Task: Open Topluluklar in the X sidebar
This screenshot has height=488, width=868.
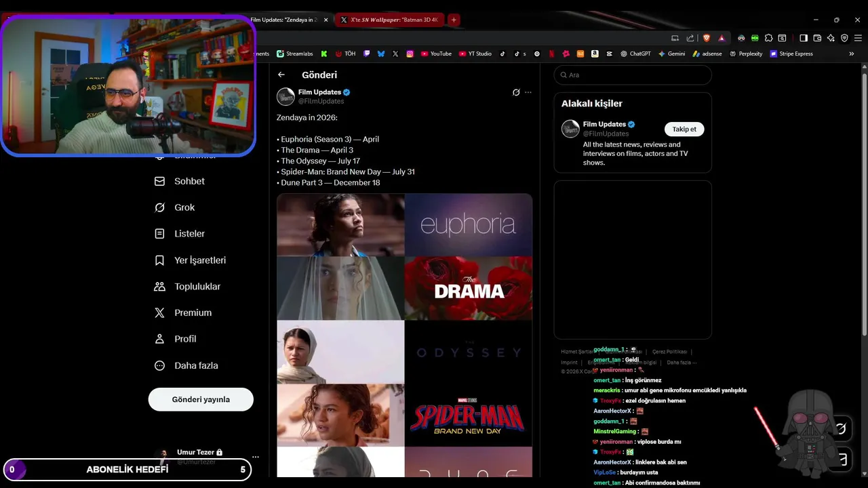Action: coord(188,286)
